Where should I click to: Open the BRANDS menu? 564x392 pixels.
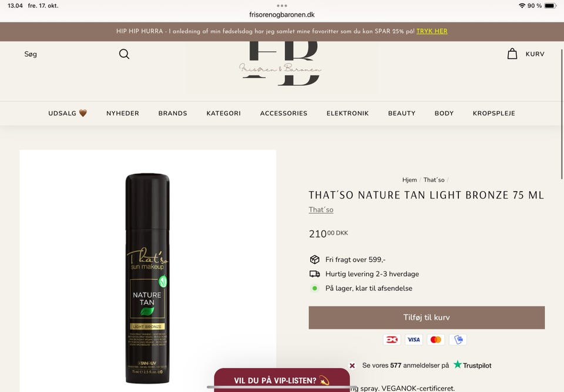click(x=173, y=113)
